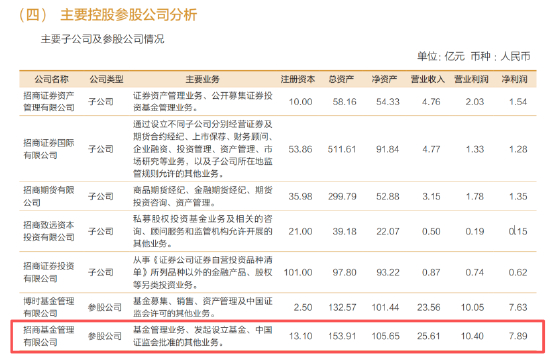Select the subtitle 主要子公司及参股公司情况
Viewport: 550px width, 363px height.
[x=102, y=39]
